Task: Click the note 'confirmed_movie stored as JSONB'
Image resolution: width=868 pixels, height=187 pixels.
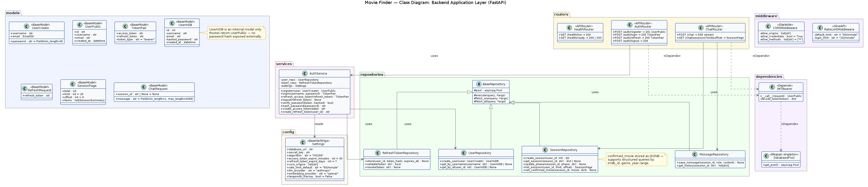Action: point(637,159)
